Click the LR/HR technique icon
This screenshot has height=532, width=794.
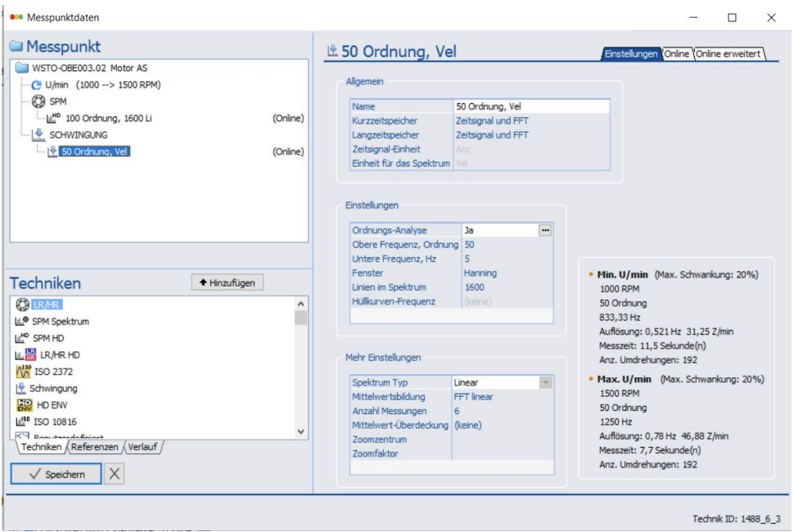pos(23,304)
